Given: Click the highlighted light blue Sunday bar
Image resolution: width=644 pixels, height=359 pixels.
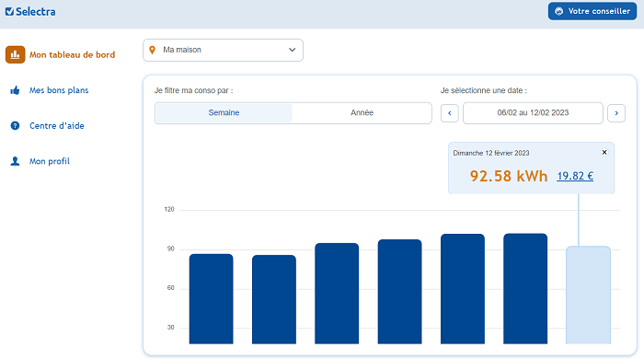Looking at the screenshot, I should coord(588,295).
